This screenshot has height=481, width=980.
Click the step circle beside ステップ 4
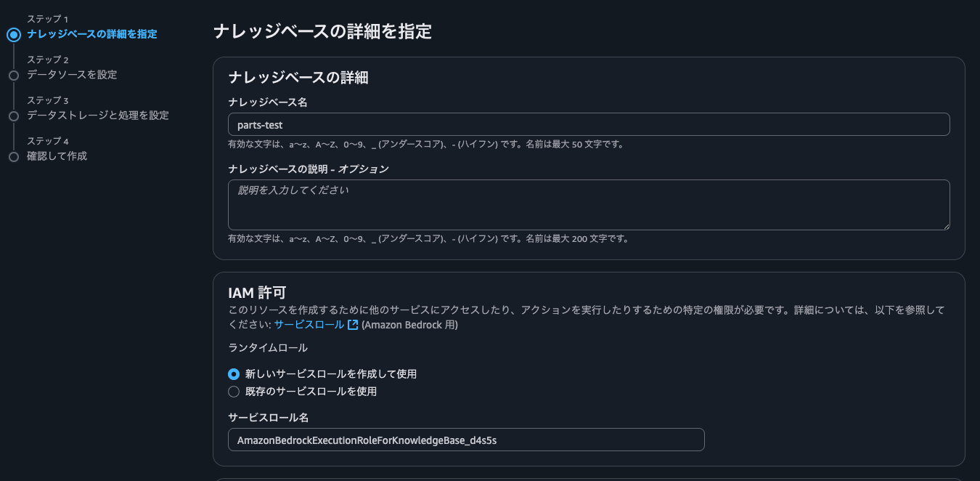[x=13, y=155]
